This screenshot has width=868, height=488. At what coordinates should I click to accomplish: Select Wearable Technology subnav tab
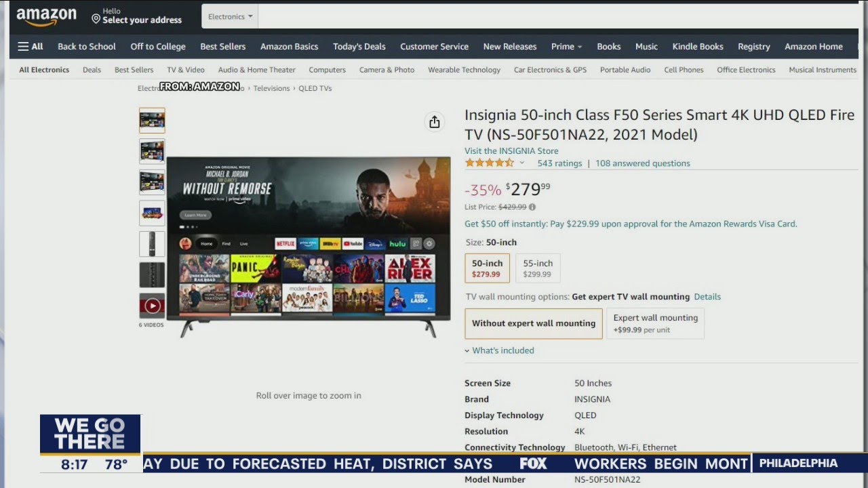(x=465, y=70)
